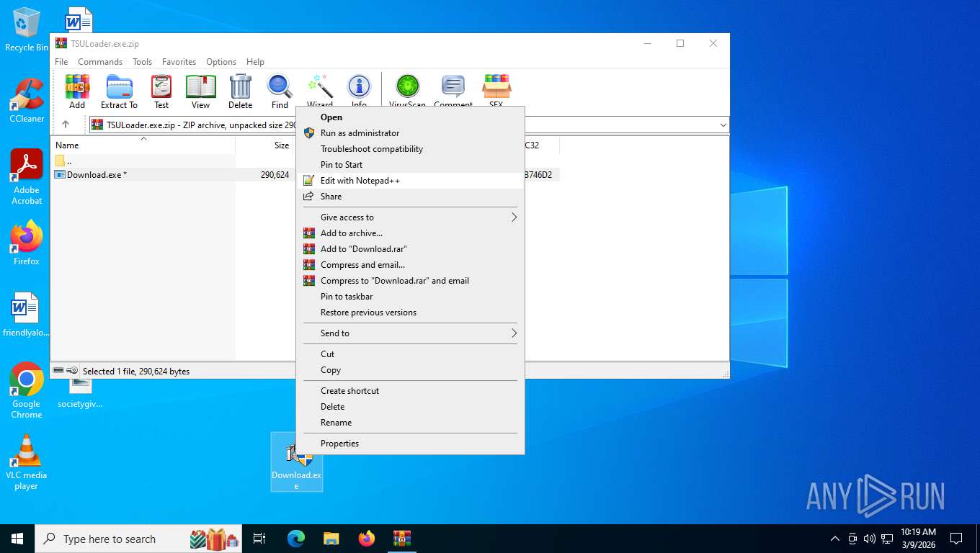Choose Open in the context menu
Viewport: 980px width, 553px height.
410,117
